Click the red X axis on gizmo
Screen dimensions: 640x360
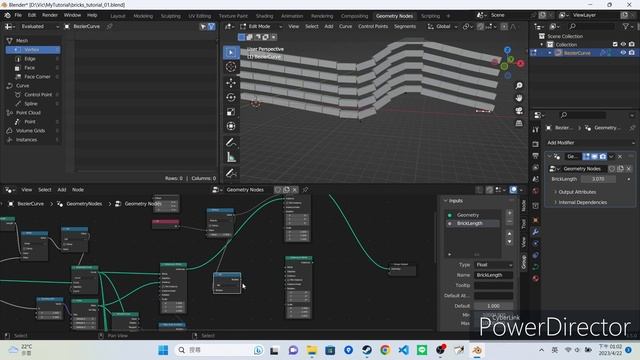[520, 64]
